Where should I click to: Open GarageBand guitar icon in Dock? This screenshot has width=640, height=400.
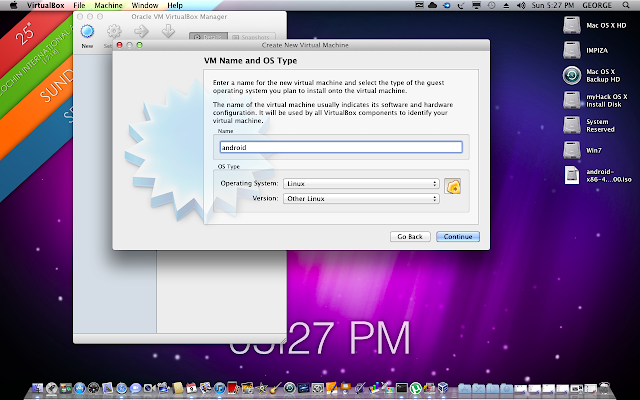point(276,388)
